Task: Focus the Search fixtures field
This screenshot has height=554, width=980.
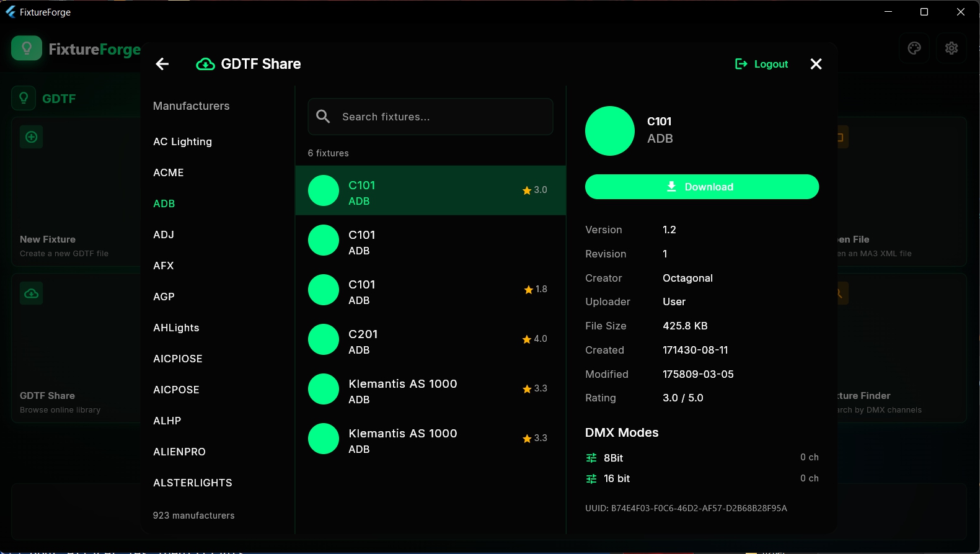Action: pyautogui.click(x=430, y=117)
